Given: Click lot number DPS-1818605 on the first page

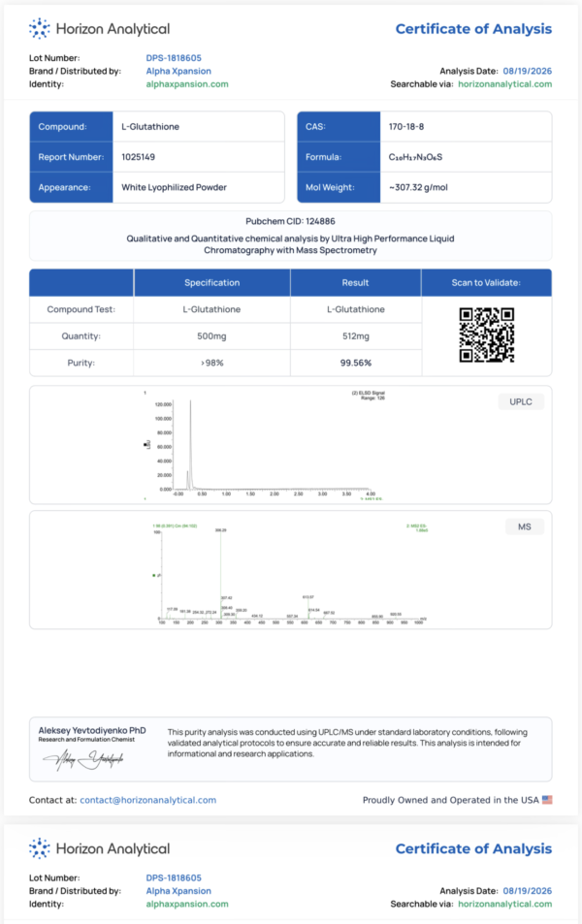Looking at the screenshot, I should (174, 58).
